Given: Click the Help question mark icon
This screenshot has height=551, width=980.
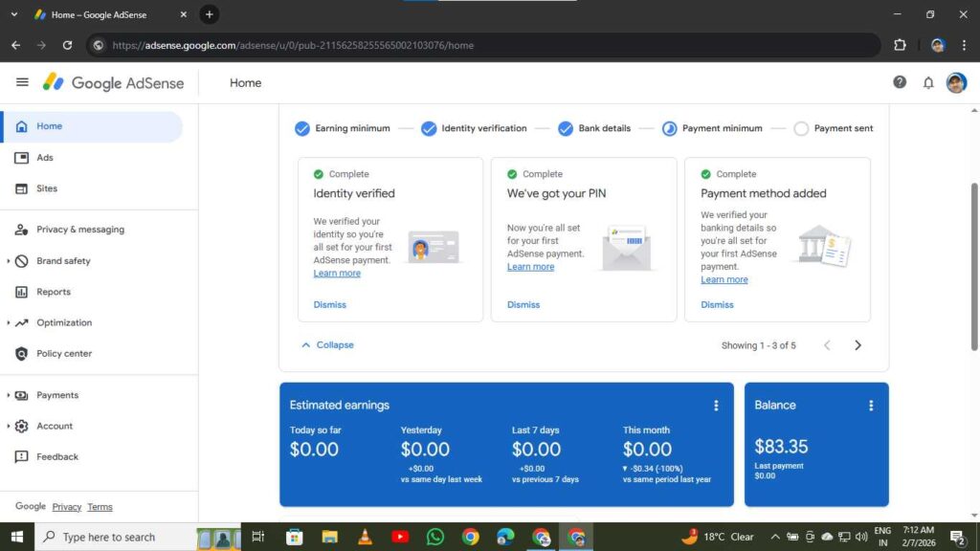Looking at the screenshot, I should 900,82.
